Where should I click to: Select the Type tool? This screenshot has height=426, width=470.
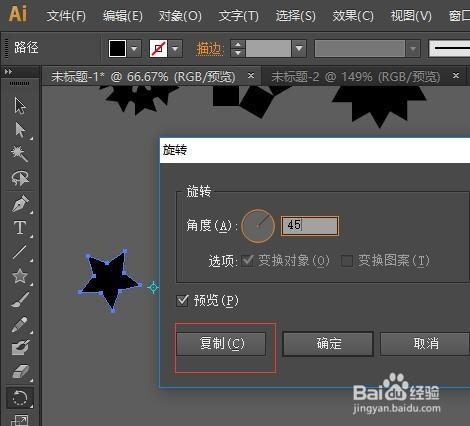[20, 228]
